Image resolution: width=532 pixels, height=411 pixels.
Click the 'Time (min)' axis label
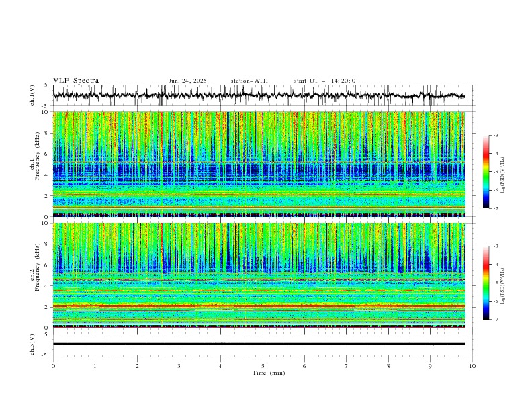tap(269, 373)
